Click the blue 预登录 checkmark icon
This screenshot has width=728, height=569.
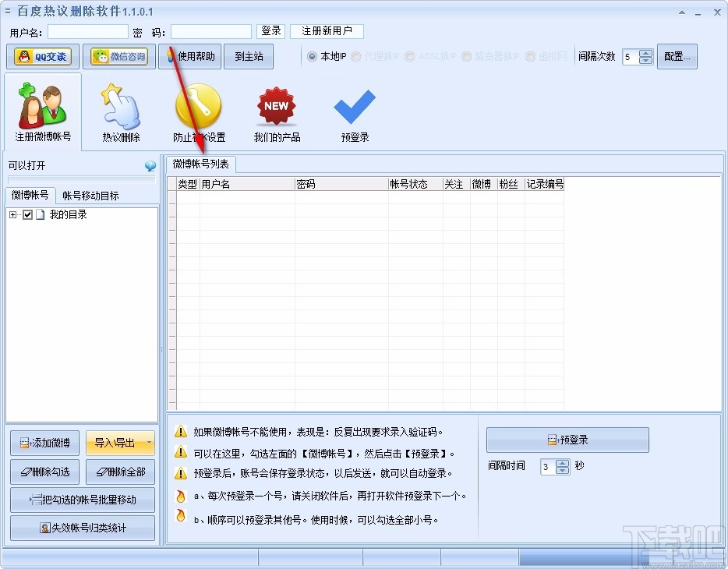point(354,109)
